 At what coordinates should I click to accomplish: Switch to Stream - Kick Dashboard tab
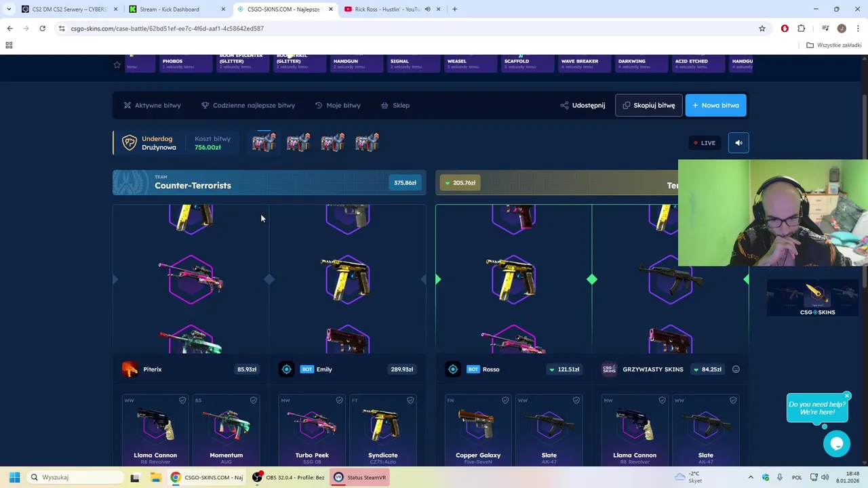(x=178, y=9)
